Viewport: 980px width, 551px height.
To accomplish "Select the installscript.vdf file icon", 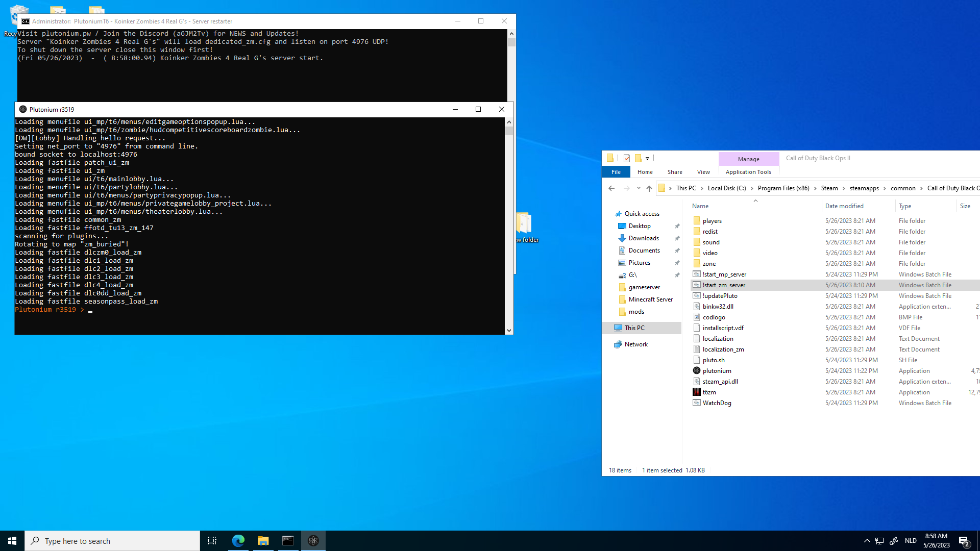I will [697, 328].
